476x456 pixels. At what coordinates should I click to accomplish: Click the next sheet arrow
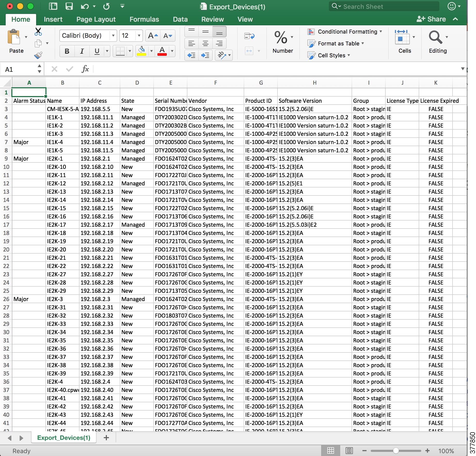(21, 438)
